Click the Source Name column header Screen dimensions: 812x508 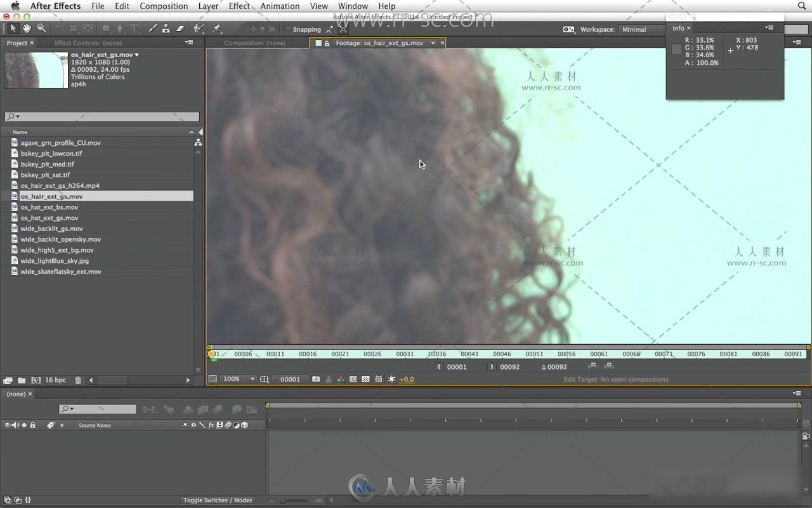(95, 425)
